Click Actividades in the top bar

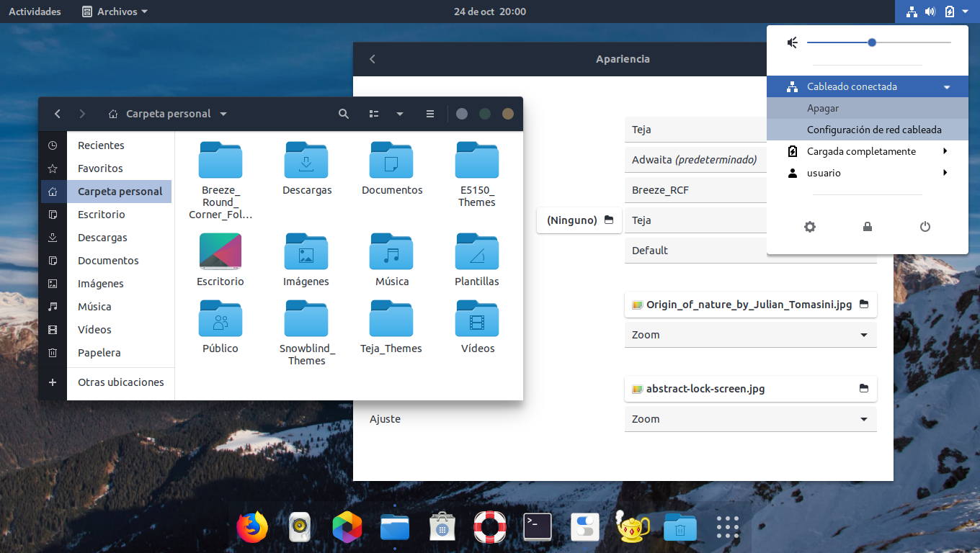(35, 12)
